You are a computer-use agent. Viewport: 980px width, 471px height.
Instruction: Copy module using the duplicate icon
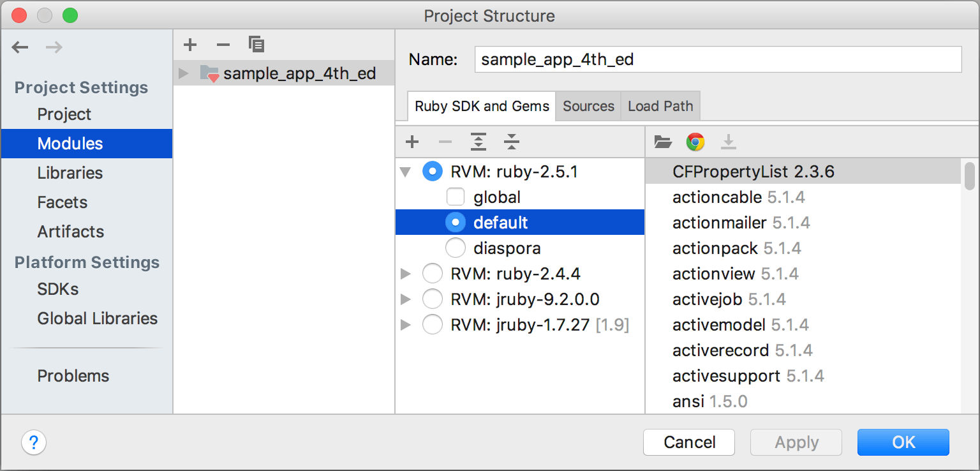tap(256, 45)
